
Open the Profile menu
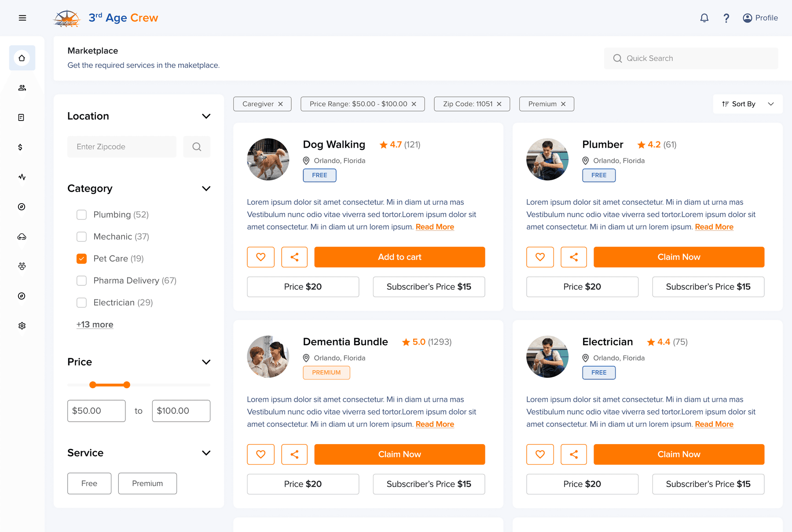point(760,18)
